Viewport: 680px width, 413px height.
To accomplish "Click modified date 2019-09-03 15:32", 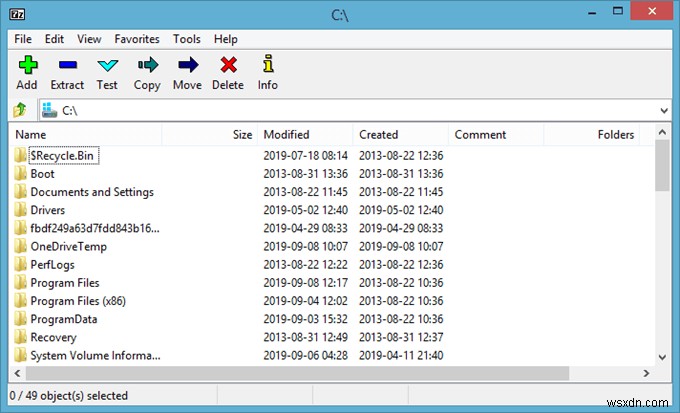I will click(x=306, y=319).
